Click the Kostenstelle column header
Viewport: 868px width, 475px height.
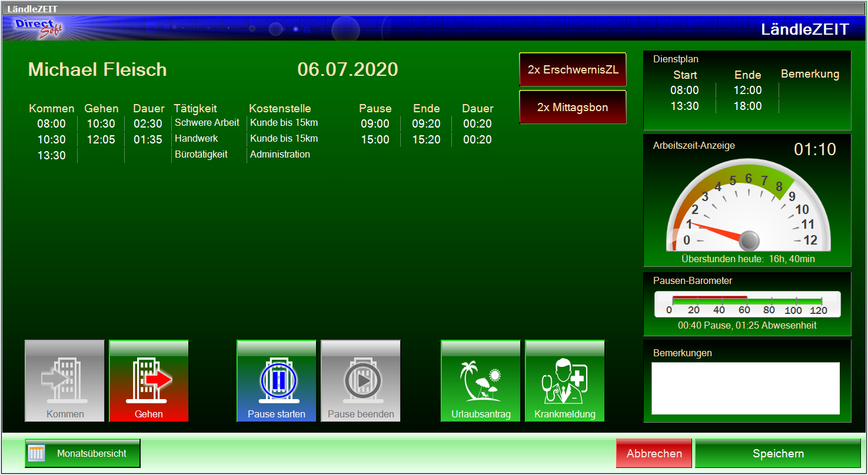click(x=280, y=109)
